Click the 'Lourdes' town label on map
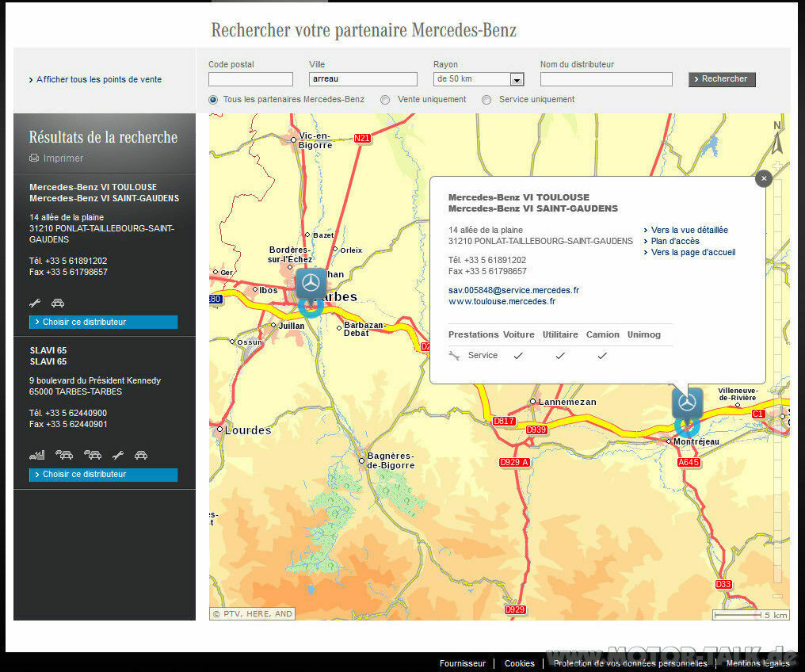This screenshot has height=672, width=805. click(x=248, y=430)
